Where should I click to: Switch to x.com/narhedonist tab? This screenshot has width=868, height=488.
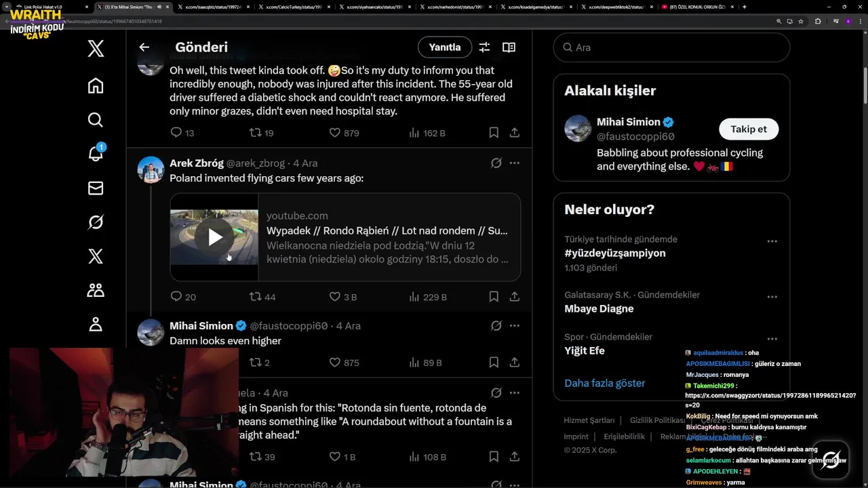(x=455, y=7)
